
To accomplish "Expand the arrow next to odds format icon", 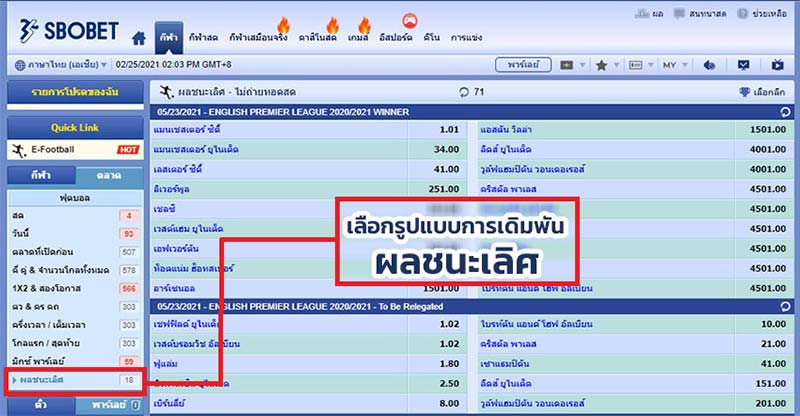I will click(x=651, y=65).
